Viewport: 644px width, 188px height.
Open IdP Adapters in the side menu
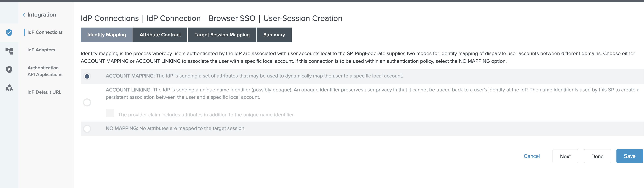pyautogui.click(x=41, y=50)
